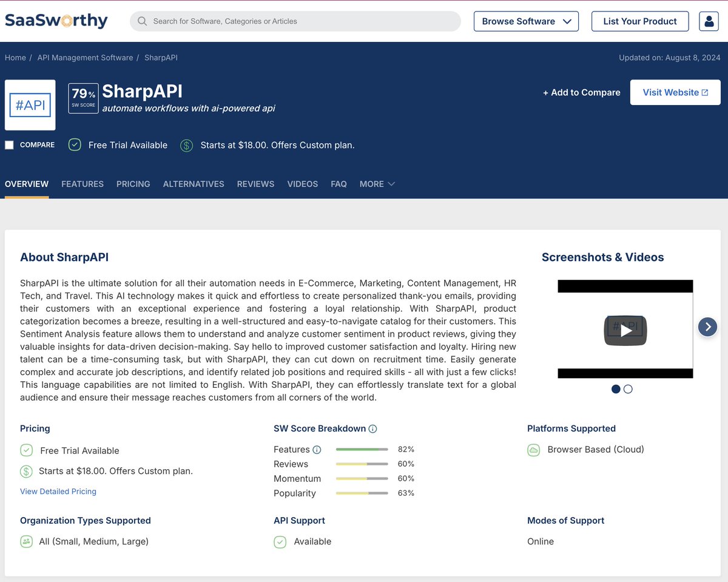This screenshot has width=728, height=582.
Task: Click the Reviews 60% score bar
Action: [x=362, y=464]
